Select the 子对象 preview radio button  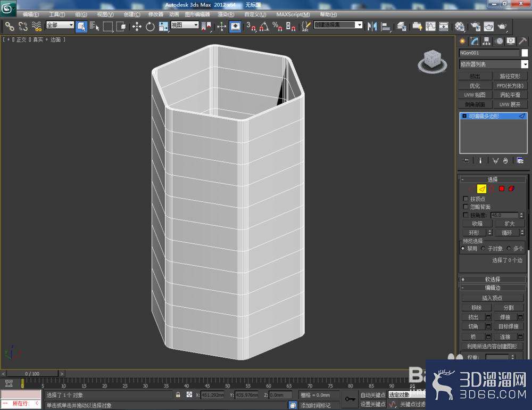point(483,249)
